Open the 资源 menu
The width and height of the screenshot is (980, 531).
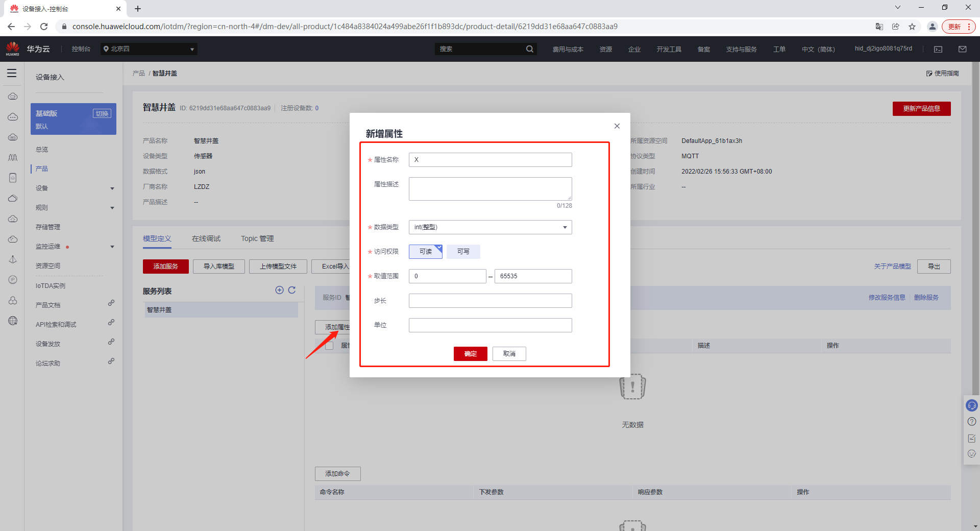(605, 49)
